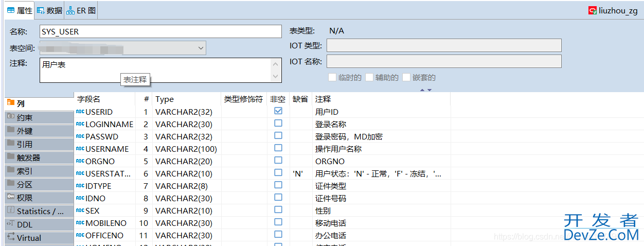Click the folder icon next to 外键

(10, 130)
